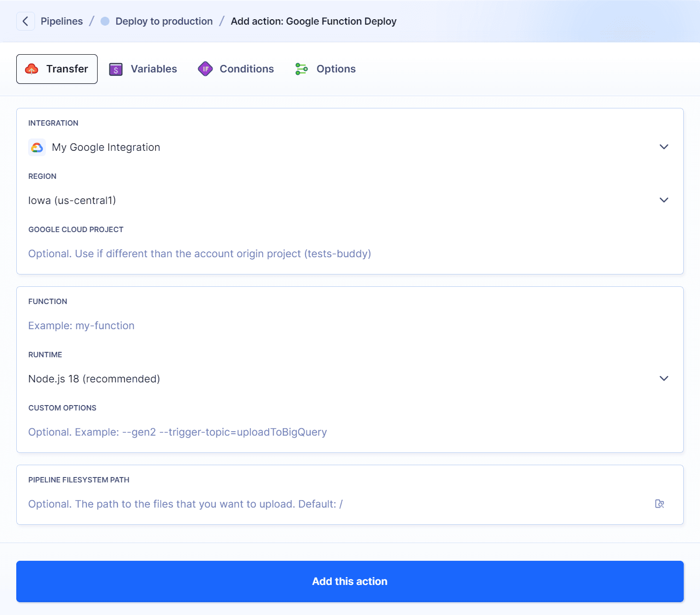The height and width of the screenshot is (615, 700).
Task: Open the Options section
Action: click(336, 69)
